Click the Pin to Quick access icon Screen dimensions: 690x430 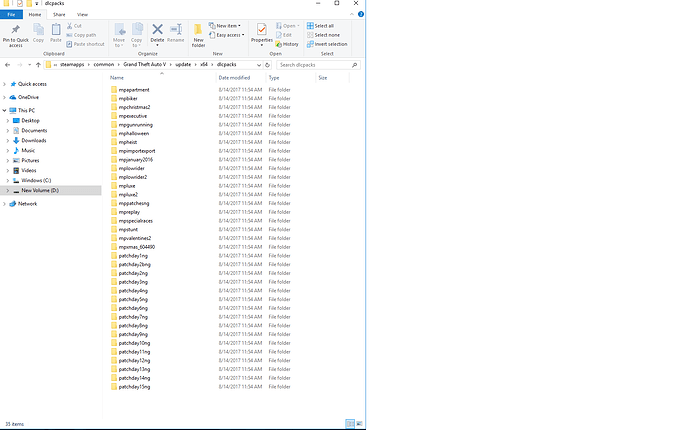pos(15,30)
